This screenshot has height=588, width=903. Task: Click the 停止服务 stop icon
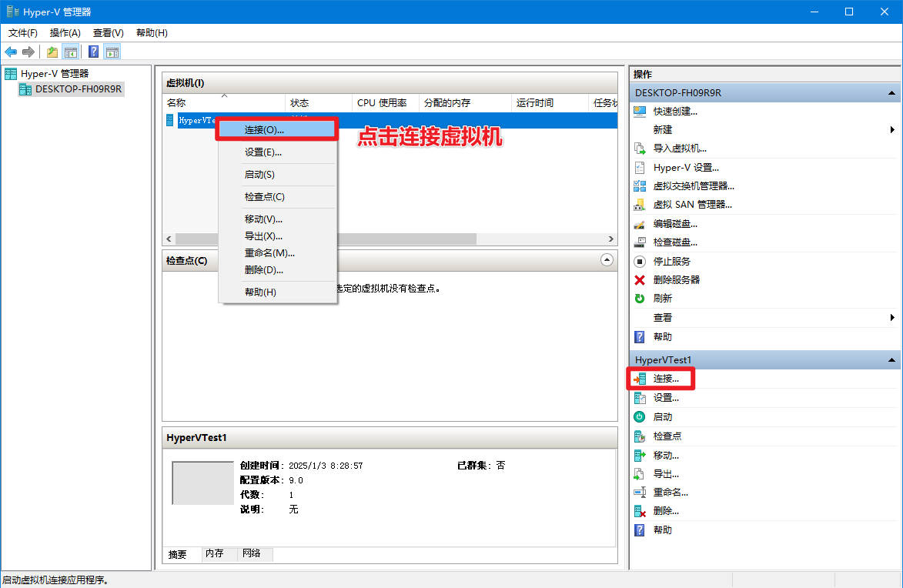pyautogui.click(x=639, y=262)
